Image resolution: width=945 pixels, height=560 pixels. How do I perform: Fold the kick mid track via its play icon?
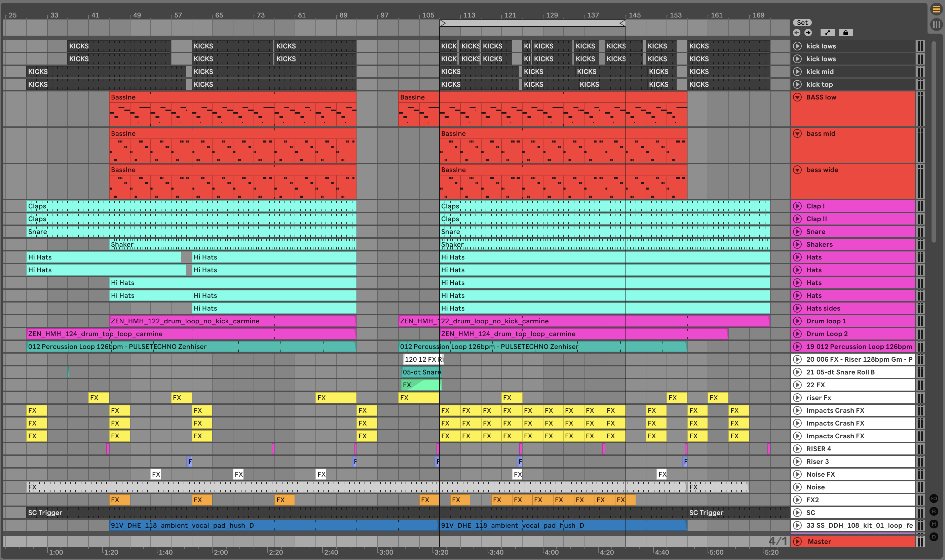797,72
